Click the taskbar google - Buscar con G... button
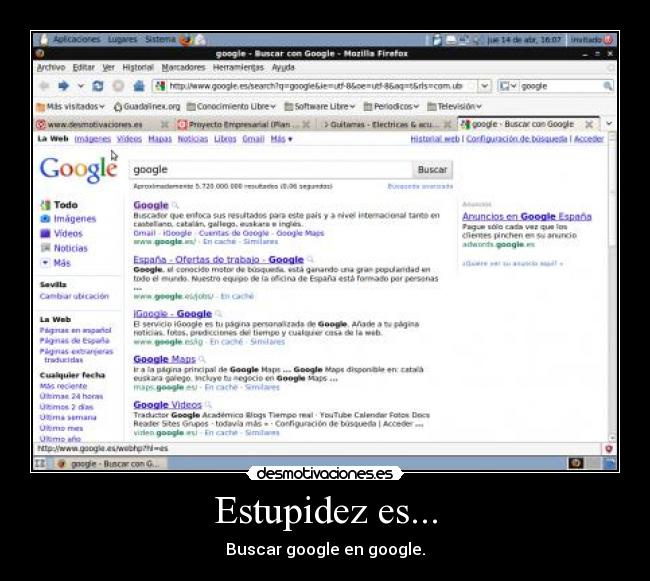The height and width of the screenshot is (581, 650). pos(110,464)
